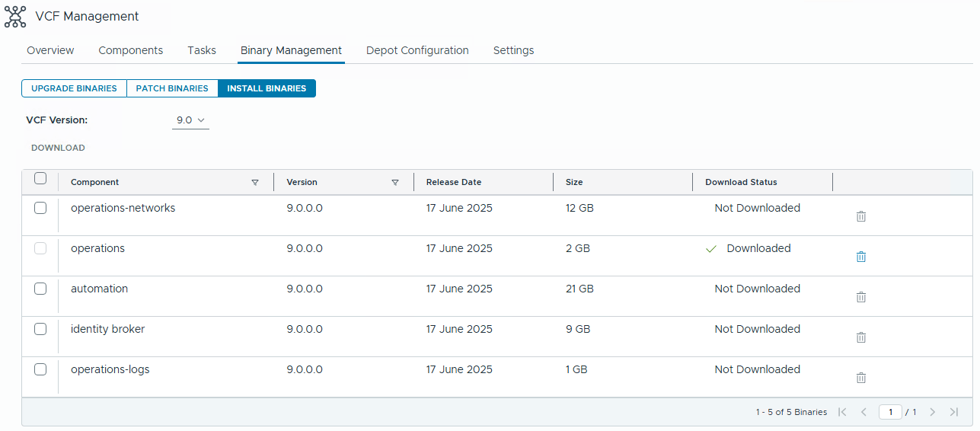Sort by the Size column header

point(574,183)
